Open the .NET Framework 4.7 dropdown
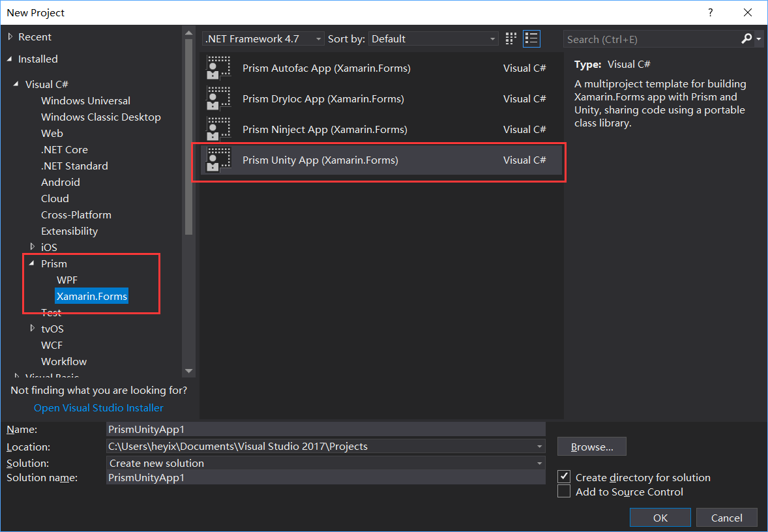Image resolution: width=768 pixels, height=532 pixels. tap(263, 38)
